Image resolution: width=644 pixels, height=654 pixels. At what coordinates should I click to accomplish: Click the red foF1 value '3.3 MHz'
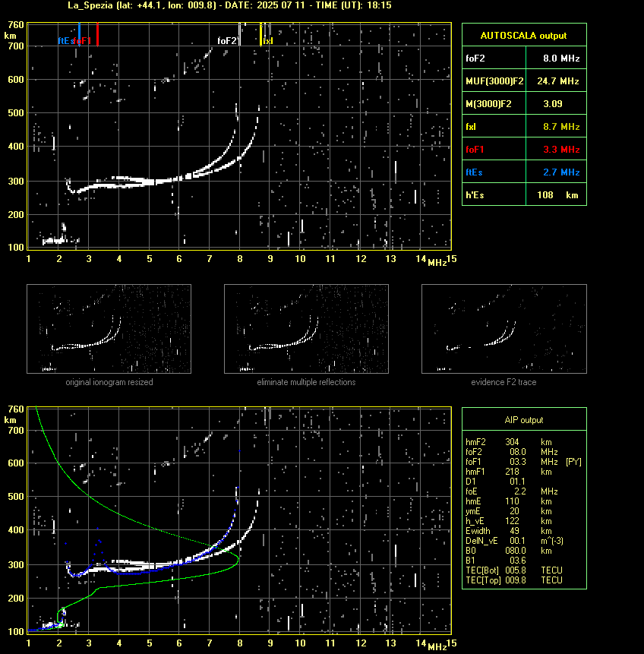[x=561, y=150]
